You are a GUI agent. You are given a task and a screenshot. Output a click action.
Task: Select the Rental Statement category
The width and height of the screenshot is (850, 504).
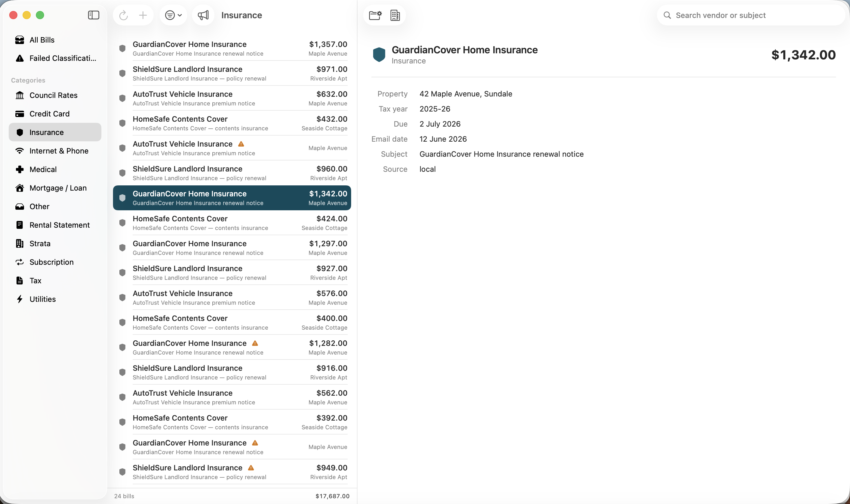tap(55, 225)
